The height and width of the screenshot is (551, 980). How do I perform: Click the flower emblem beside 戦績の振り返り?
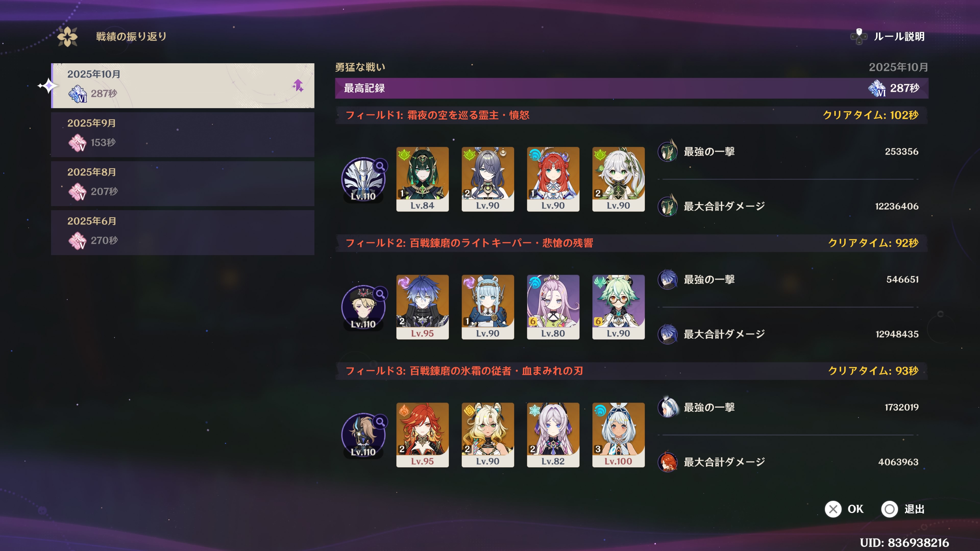pyautogui.click(x=67, y=37)
